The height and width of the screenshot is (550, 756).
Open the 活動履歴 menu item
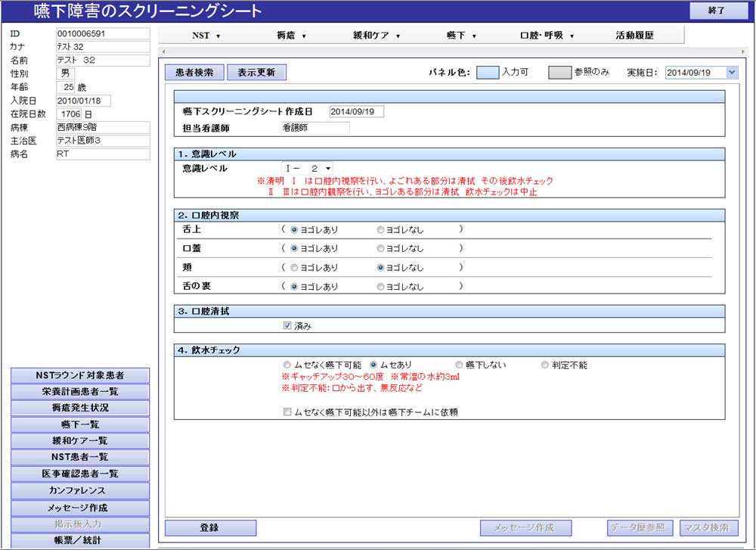coord(634,36)
